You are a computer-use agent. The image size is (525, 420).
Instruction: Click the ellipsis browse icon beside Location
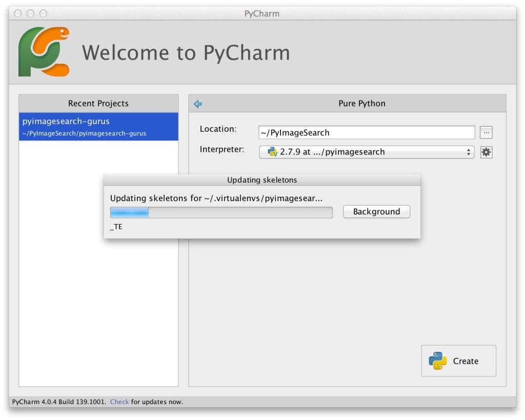click(486, 132)
